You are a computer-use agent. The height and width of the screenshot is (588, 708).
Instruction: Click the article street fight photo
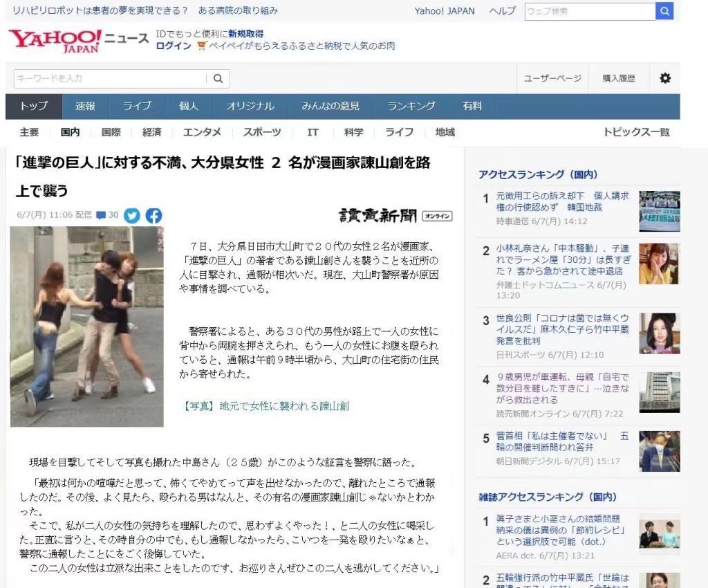[x=86, y=327]
